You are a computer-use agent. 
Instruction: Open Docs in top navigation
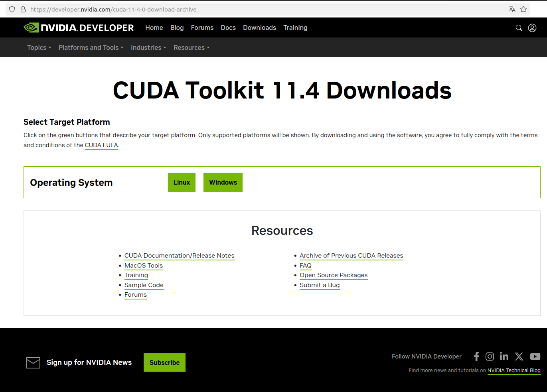click(228, 28)
